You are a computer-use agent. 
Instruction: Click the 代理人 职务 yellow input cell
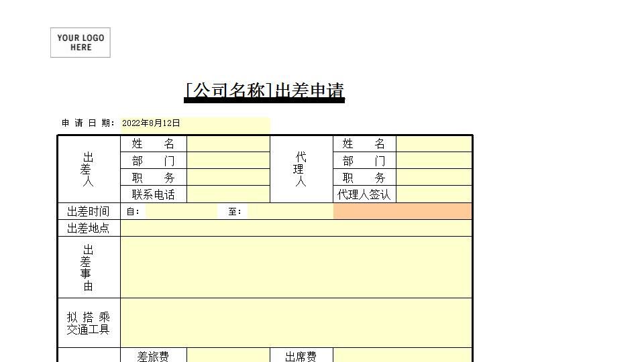point(434,177)
